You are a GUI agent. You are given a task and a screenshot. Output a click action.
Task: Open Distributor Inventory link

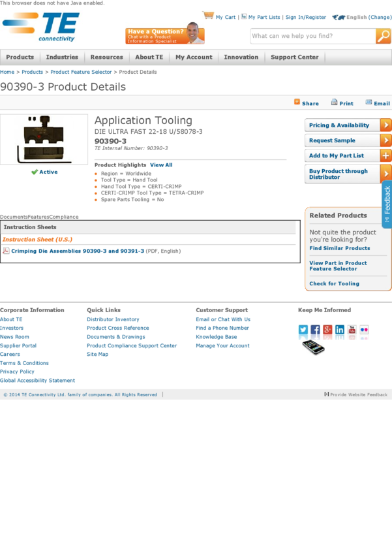tap(113, 319)
